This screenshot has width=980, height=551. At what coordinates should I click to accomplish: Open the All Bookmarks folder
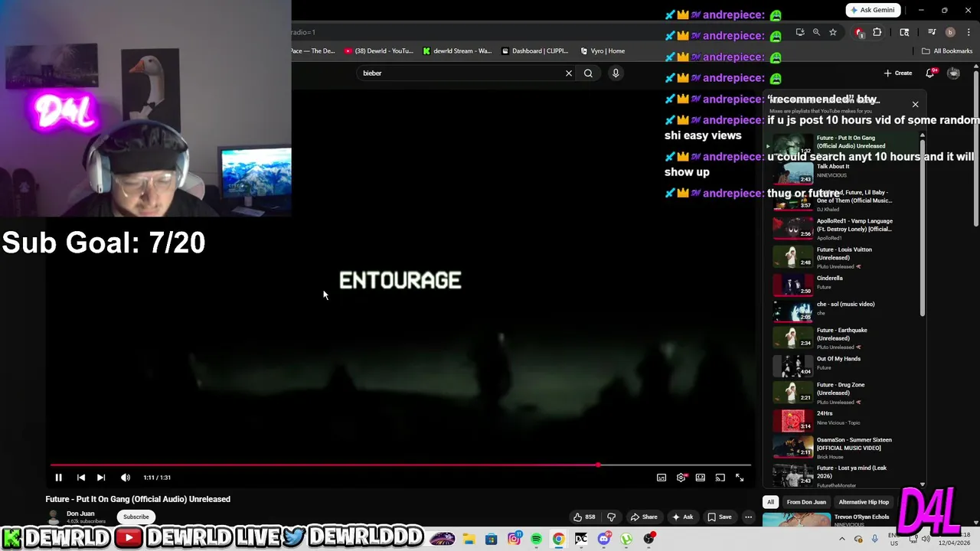click(947, 51)
